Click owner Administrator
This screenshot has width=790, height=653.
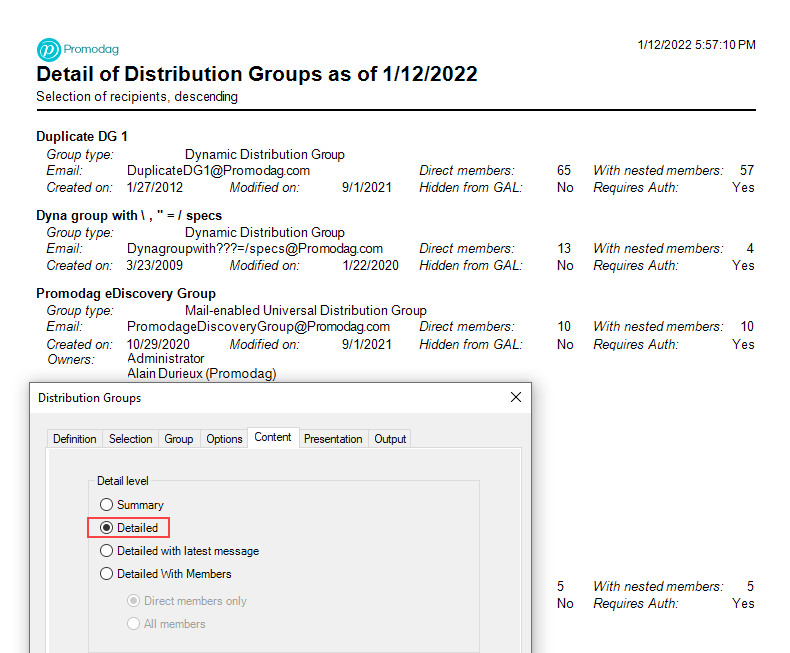click(166, 358)
